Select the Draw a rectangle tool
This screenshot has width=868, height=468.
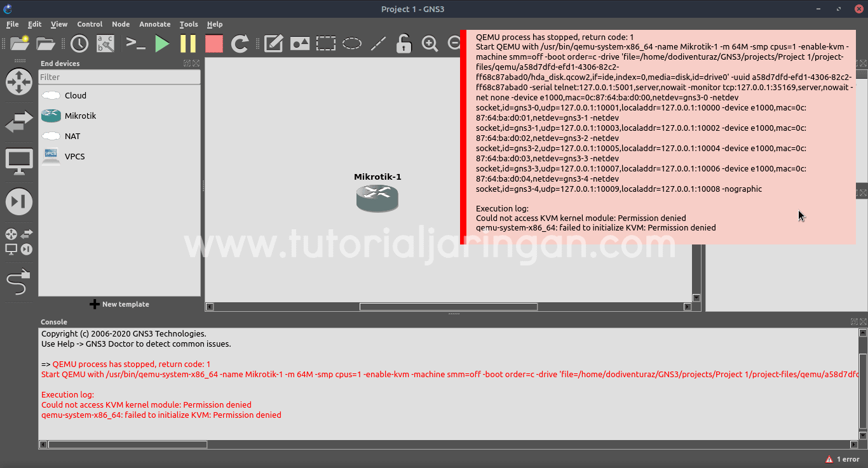pos(325,44)
